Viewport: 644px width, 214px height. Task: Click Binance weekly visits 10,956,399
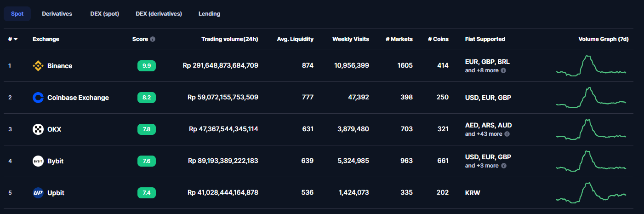point(352,66)
